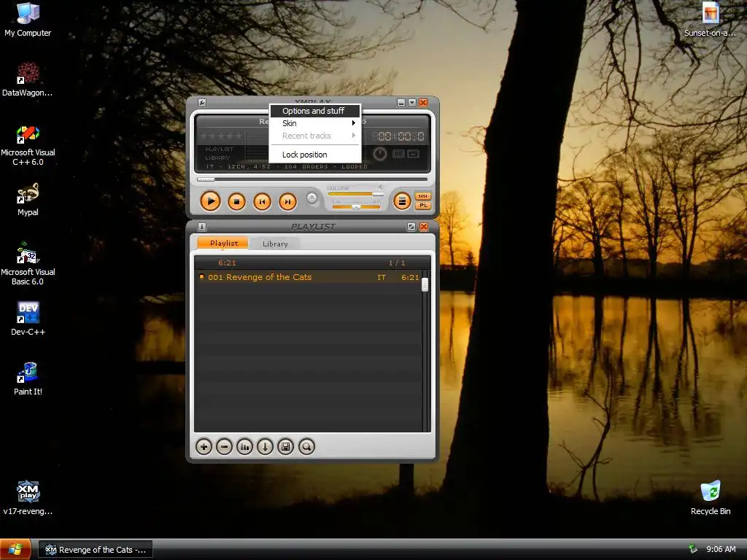The width and height of the screenshot is (747, 560).
Task: Select the Sunset-on-a image file icon
Action: pos(711,20)
